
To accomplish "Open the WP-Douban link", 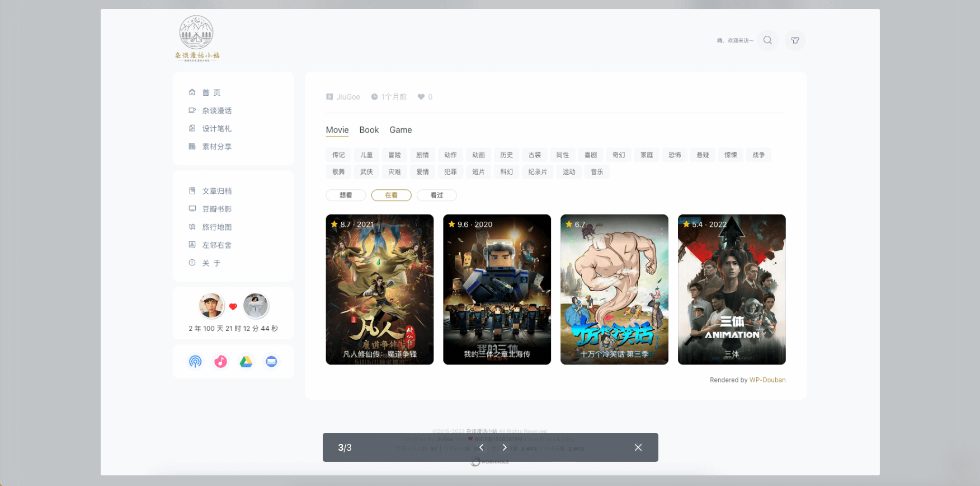I will 767,380.
